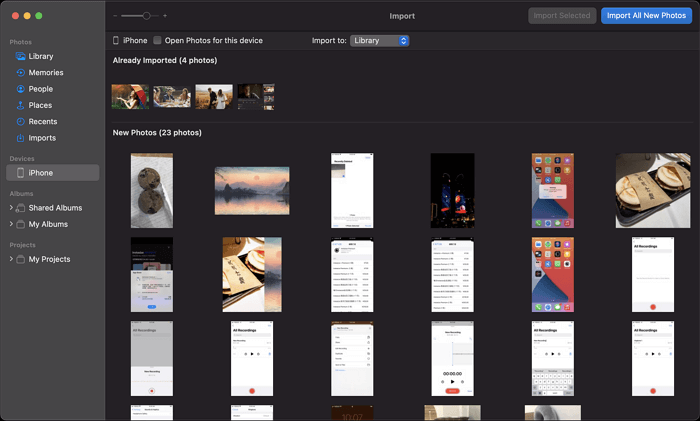This screenshot has height=421, width=700.
Task: Enable Open Photos for this device
Action: click(158, 41)
